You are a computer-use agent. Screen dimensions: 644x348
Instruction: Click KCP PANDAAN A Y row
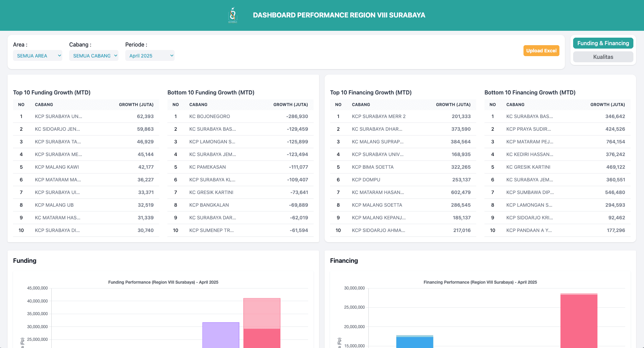pyautogui.click(x=529, y=230)
